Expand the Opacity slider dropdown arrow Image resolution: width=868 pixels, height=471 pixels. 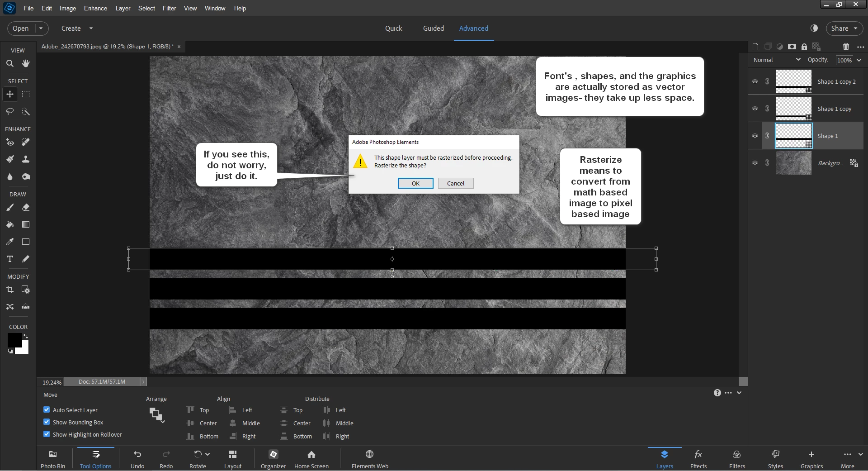[x=859, y=60]
